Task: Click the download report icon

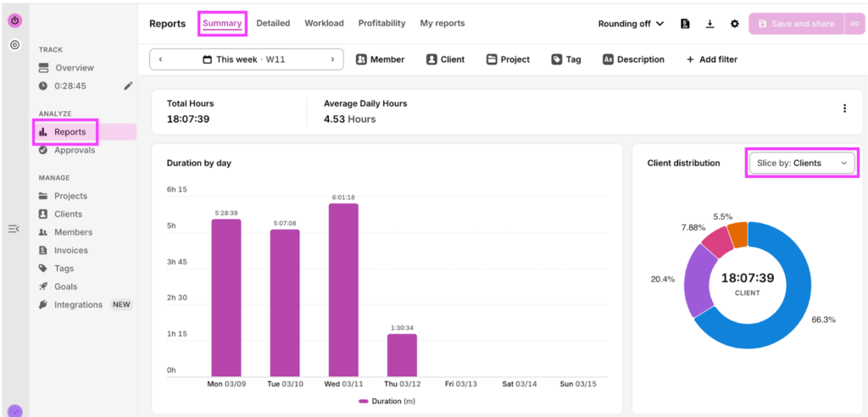Action: 709,24
